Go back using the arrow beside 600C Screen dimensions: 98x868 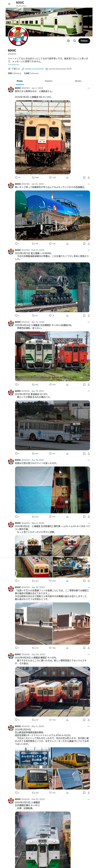point(9,4)
